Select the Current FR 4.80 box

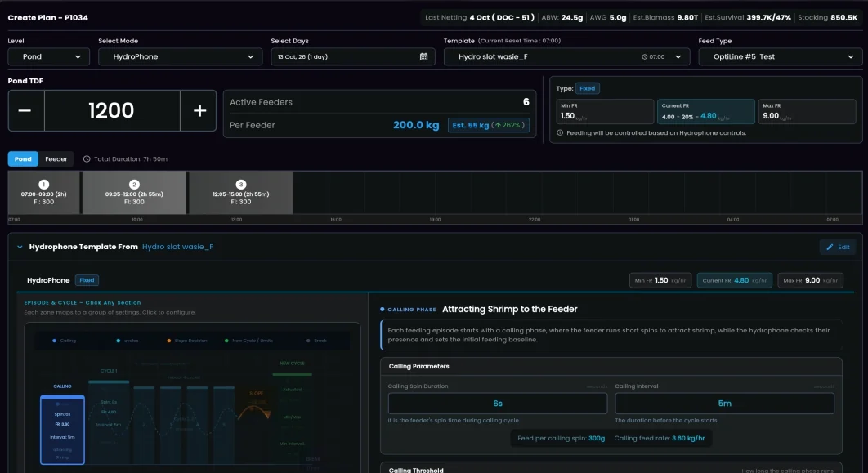point(706,111)
